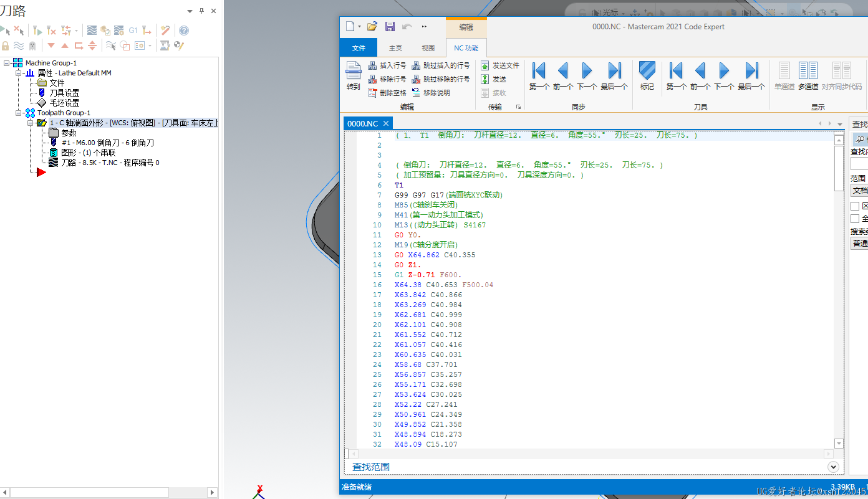Click the Open folder icon in Code Expert

pos(372,26)
